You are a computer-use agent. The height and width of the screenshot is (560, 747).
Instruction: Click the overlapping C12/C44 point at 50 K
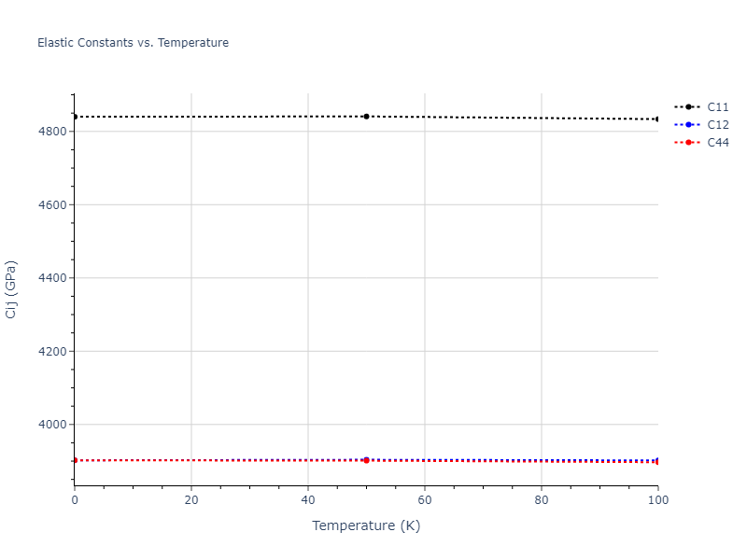point(366,460)
